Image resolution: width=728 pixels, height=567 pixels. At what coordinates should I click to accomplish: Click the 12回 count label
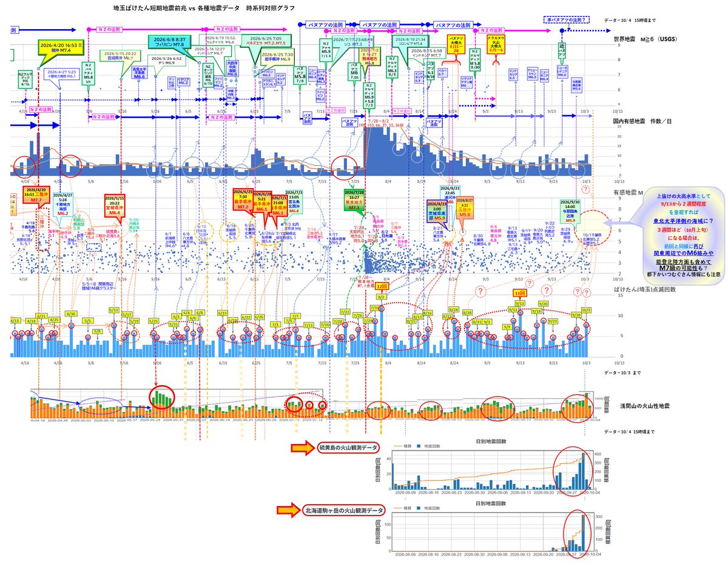[x=382, y=285]
